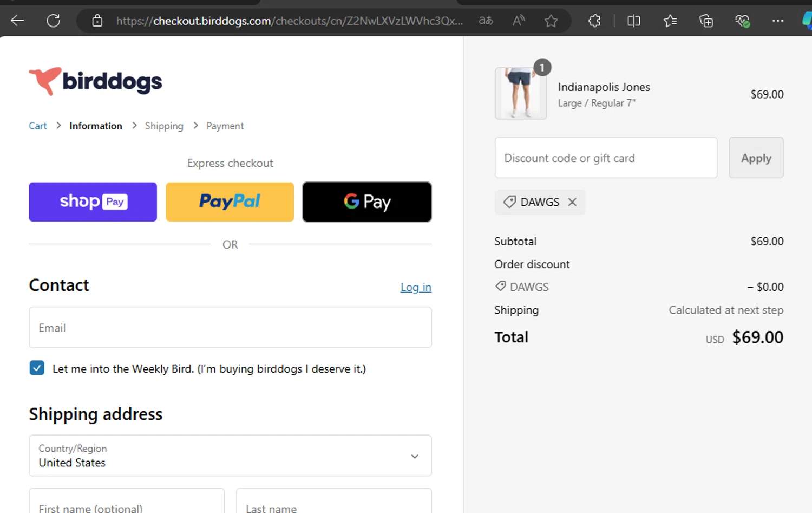Focus the Email contact field
This screenshot has height=513, width=812.
click(x=230, y=327)
